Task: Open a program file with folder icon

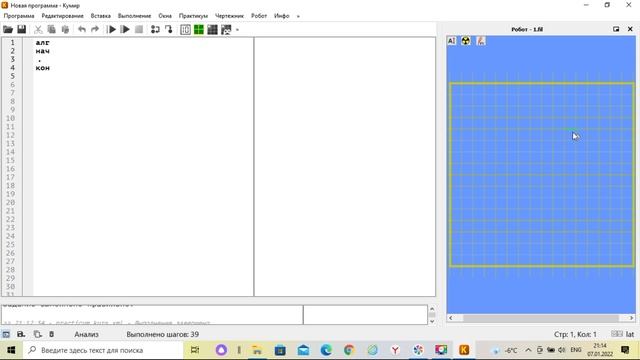Action: pos(8,29)
